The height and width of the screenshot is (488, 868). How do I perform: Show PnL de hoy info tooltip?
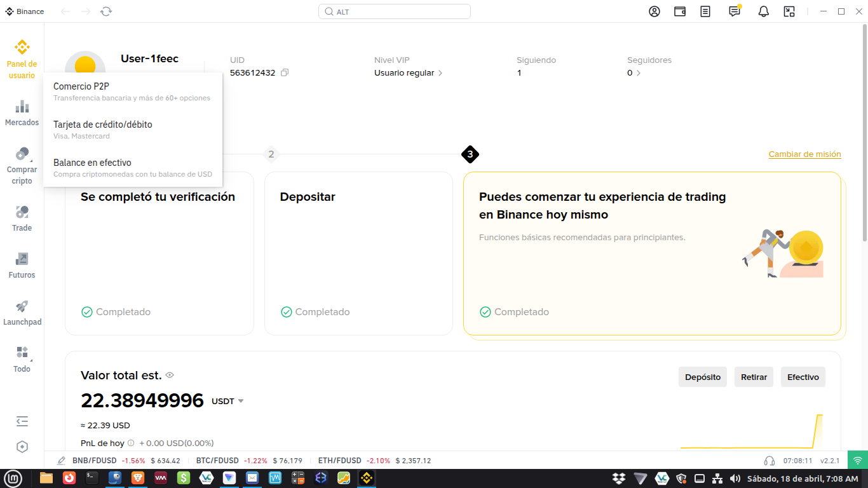tap(131, 443)
